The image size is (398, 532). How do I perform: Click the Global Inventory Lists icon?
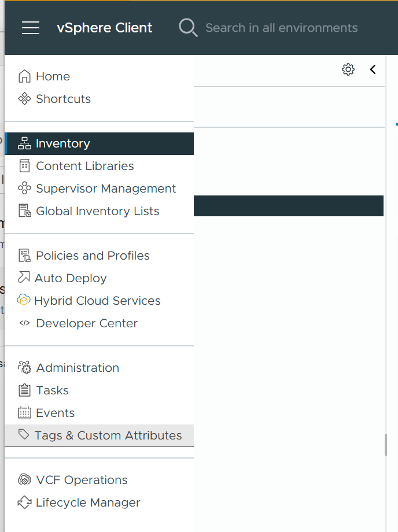24,211
